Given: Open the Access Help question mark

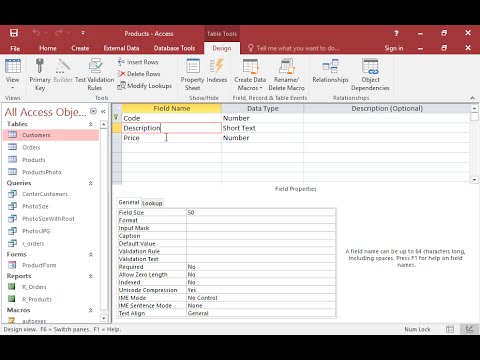Looking at the screenshot, I should tap(396, 33).
